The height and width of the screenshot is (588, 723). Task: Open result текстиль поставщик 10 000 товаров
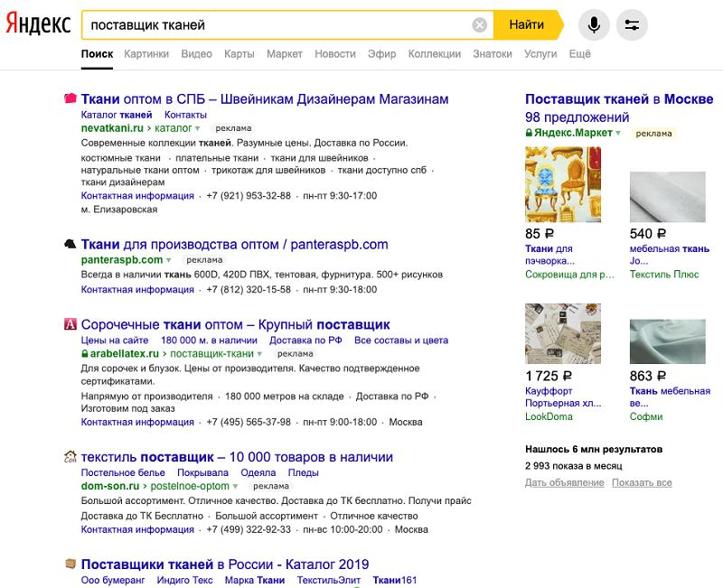coord(237,457)
